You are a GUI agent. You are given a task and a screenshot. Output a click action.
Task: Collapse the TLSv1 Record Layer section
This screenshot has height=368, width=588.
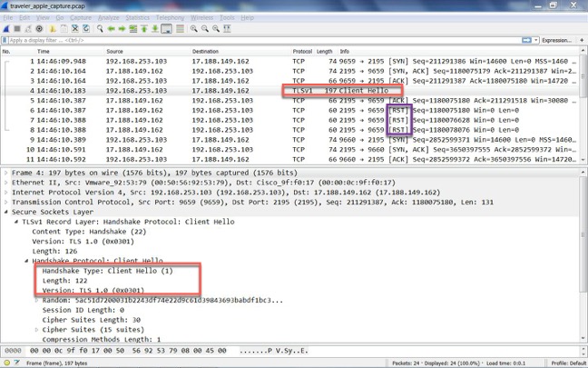pos(16,222)
